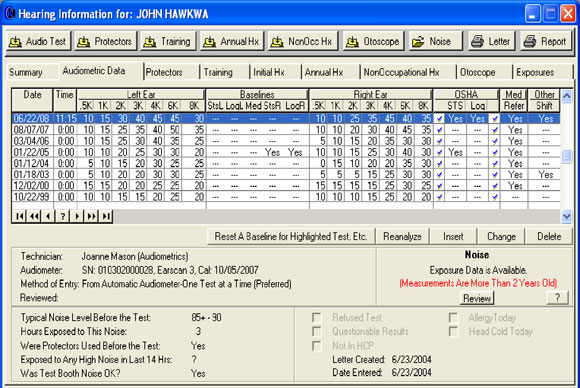Click the Time column header
The image size is (580, 388).
point(65,100)
